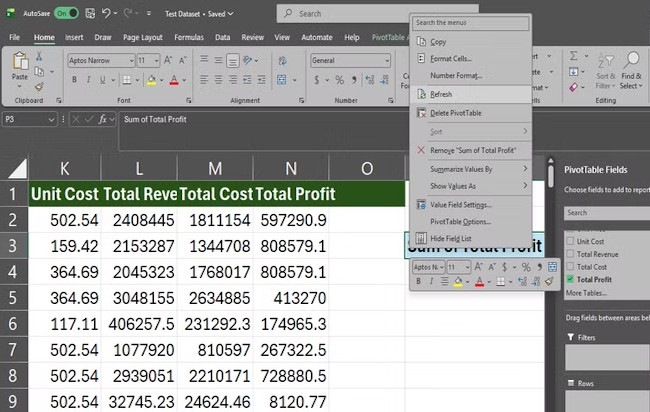The width and height of the screenshot is (650, 412).
Task: Open Find & Select magnifier
Action: click(x=631, y=70)
